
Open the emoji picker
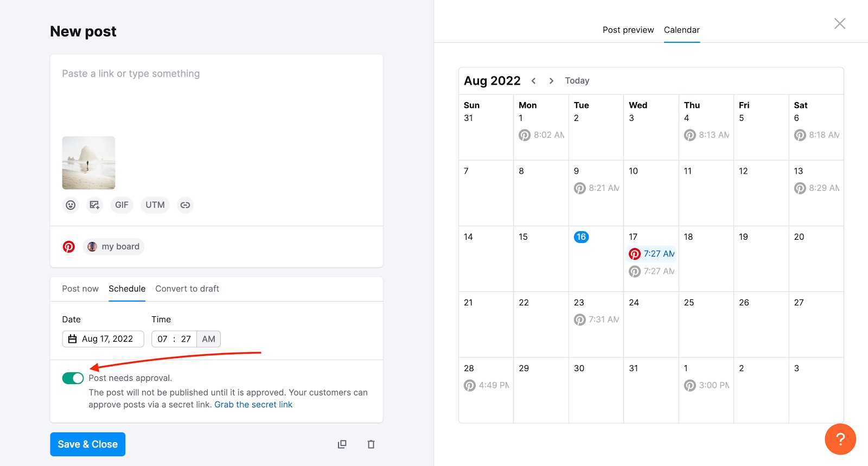70,205
